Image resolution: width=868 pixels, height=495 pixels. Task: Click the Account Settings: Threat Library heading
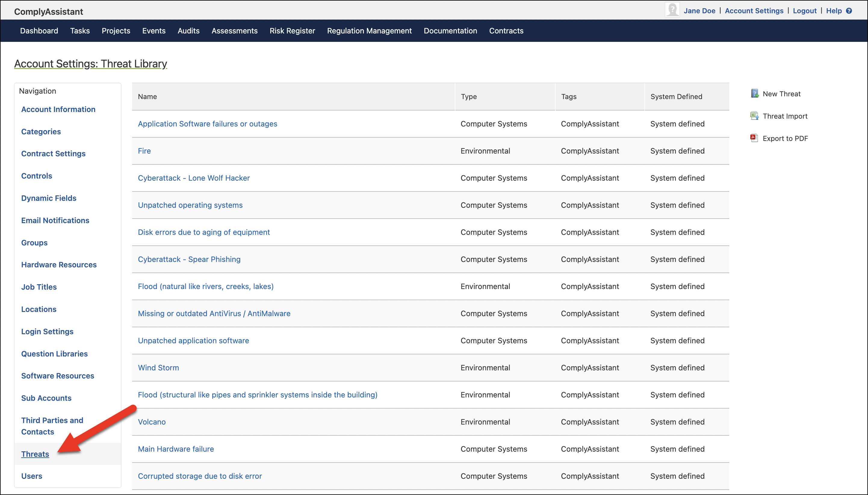point(90,64)
